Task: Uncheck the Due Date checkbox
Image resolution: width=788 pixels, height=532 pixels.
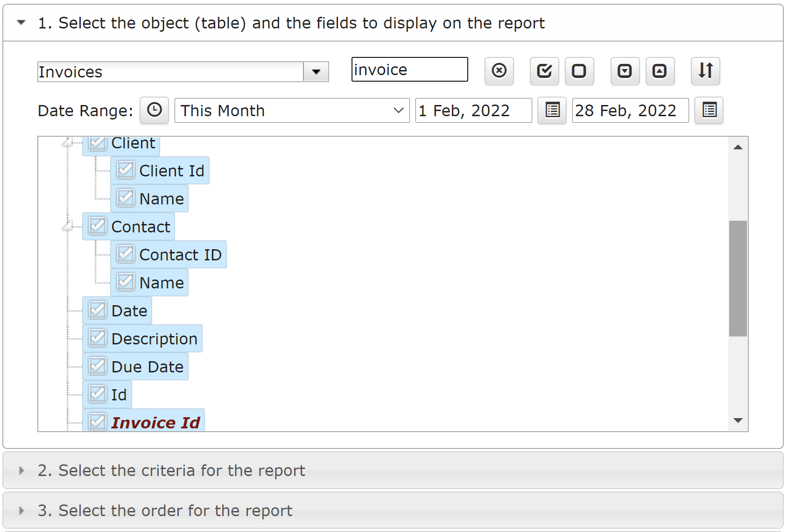Action: click(x=98, y=366)
